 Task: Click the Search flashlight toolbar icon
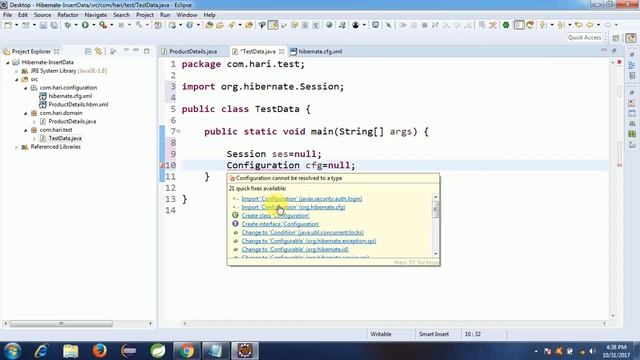click(231, 25)
